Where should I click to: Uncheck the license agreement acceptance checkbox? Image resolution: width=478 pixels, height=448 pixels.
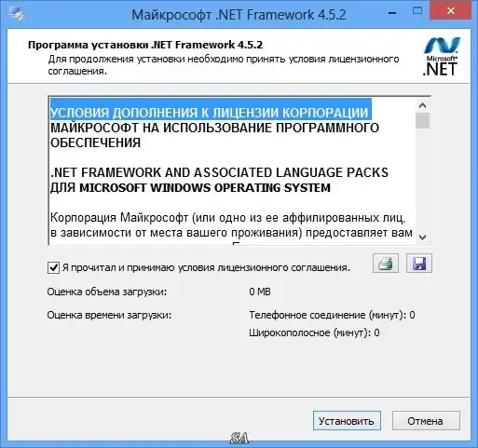point(53,267)
